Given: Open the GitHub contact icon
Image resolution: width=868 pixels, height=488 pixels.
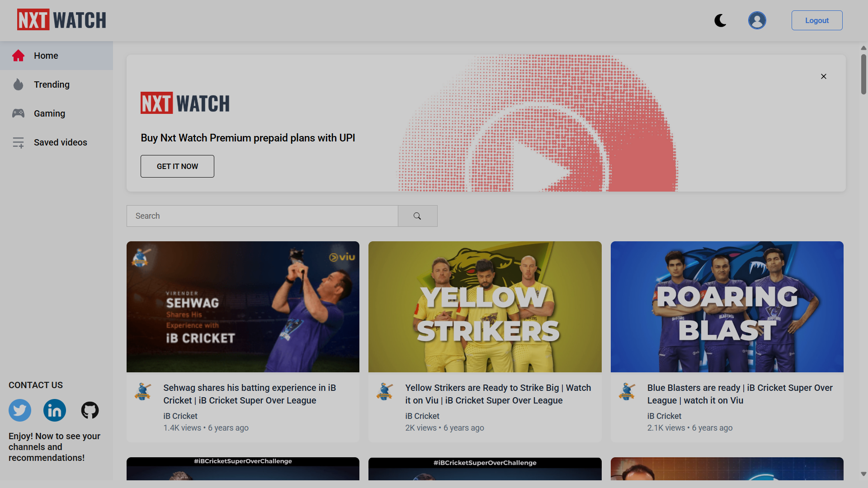Looking at the screenshot, I should (x=90, y=410).
